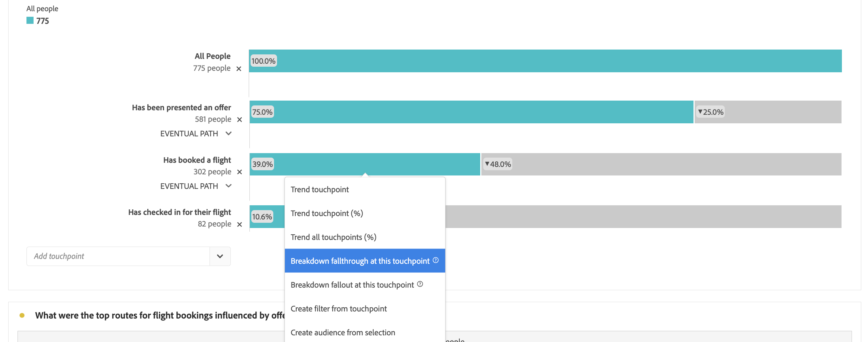
Task: Remove the All People touchpoint
Action: (x=239, y=69)
